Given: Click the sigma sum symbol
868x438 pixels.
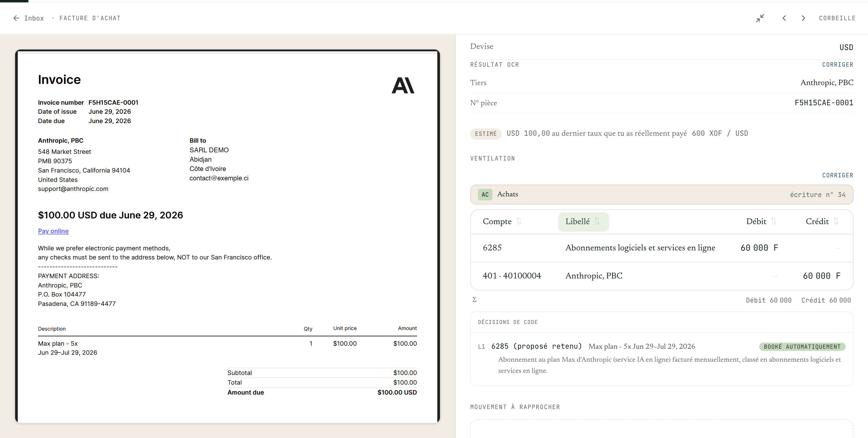Looking at the screenshot, I should (474, 300).
